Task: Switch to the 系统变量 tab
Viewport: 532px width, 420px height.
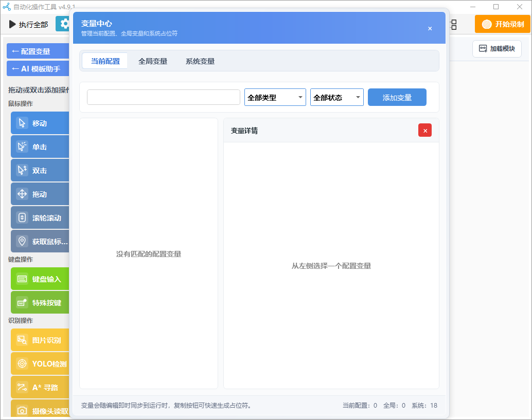Action: coord(200,61)
